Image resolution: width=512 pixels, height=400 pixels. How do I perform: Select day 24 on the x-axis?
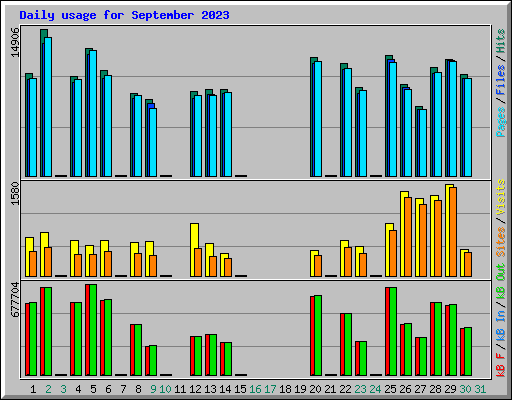tap(375, 389)
